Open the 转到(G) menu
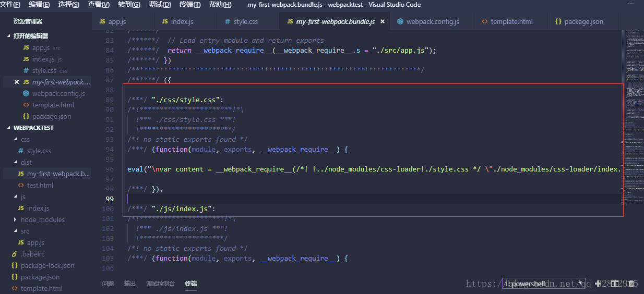This screenshot has width=644, height=294. (x=129, y=5)
